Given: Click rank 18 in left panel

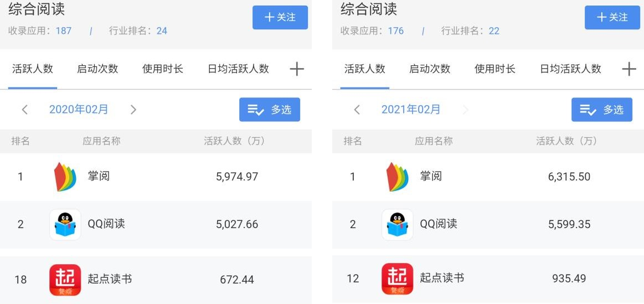Looking at the screenshot, I should pos(20,280).
